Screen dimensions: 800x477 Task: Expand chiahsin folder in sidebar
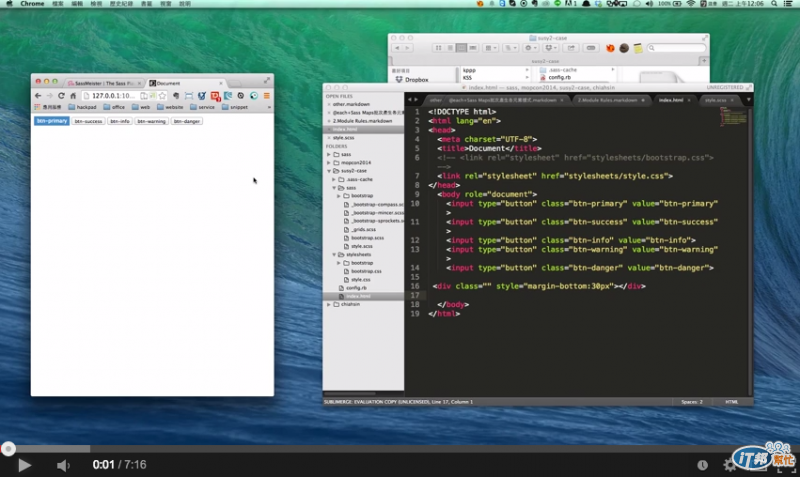pos(329,304)
